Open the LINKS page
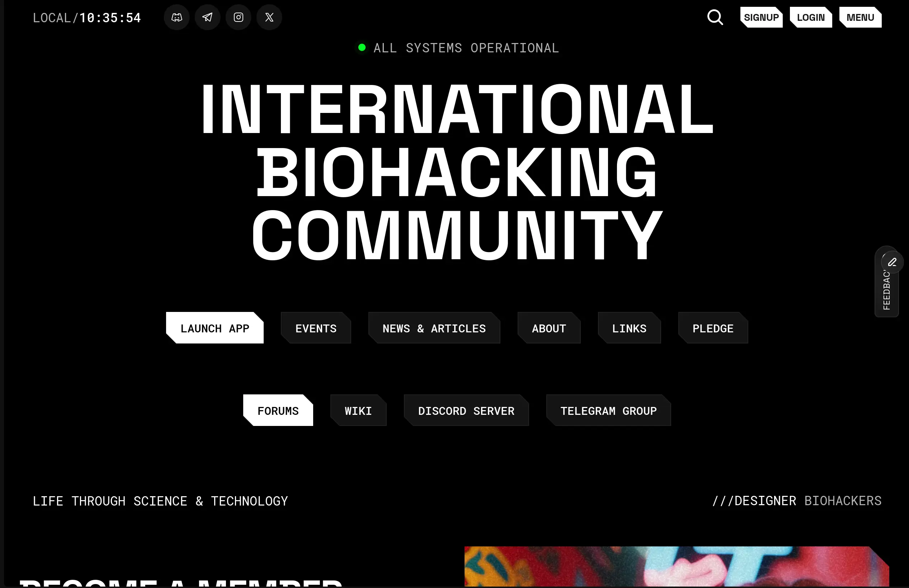Screen dimensions: 909x588 pos(629,328)
